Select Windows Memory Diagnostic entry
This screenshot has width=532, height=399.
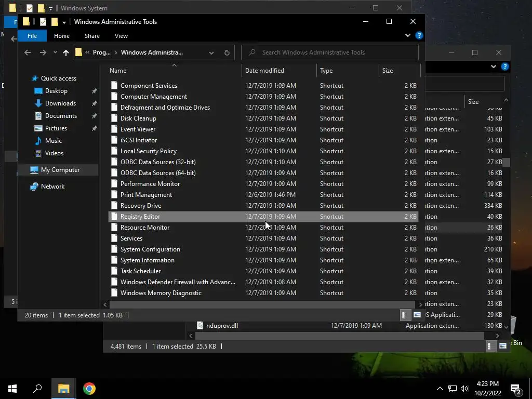coord(263,292)
